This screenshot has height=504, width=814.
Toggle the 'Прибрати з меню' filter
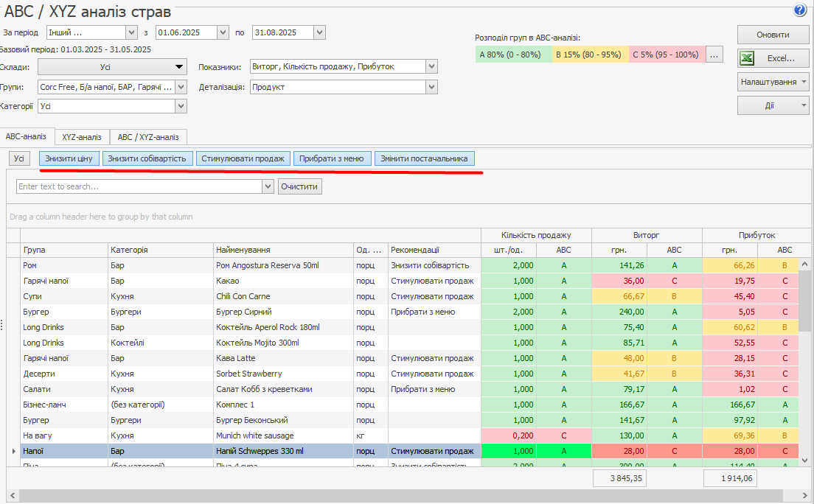click(331, 158)
